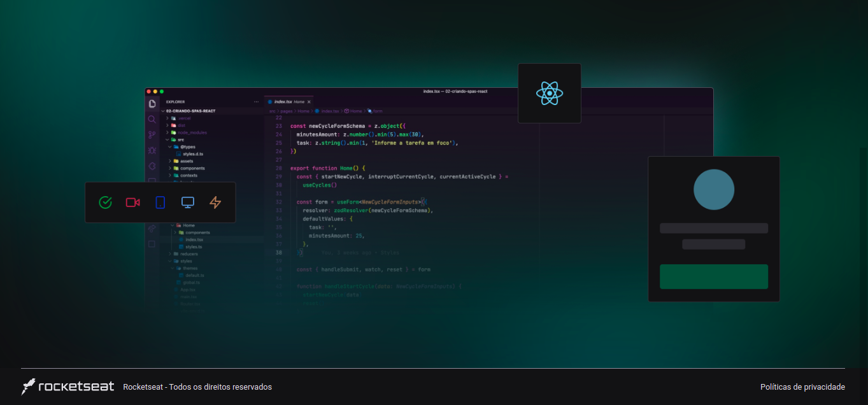The height and width of the screenshot is (405, 868).
Task: Open the Source Control panel icon
Action: (x=152, y=134)
